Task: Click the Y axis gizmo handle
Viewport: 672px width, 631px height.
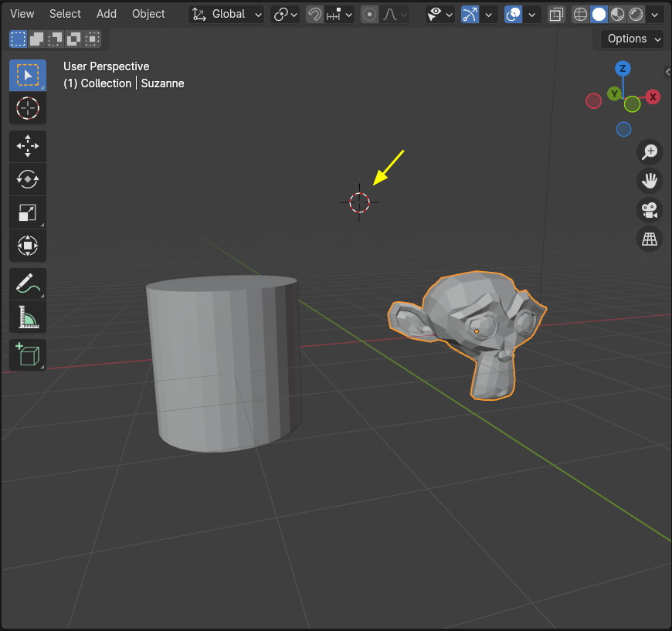Action: click(615, 93)
